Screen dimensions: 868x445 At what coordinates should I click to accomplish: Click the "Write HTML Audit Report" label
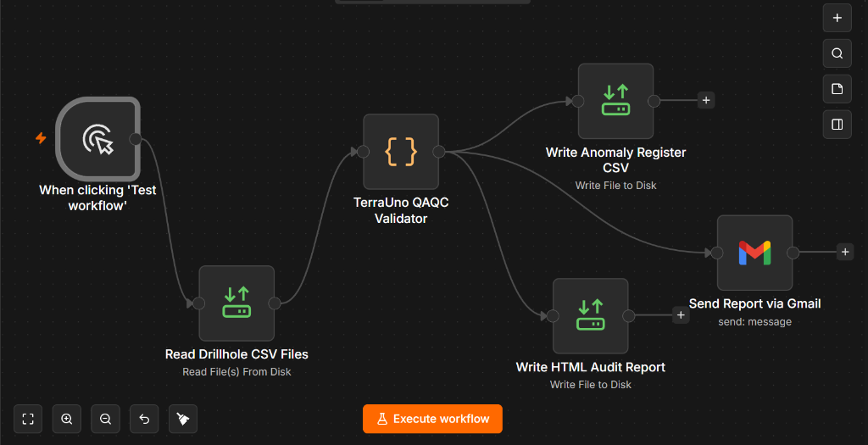590,367
